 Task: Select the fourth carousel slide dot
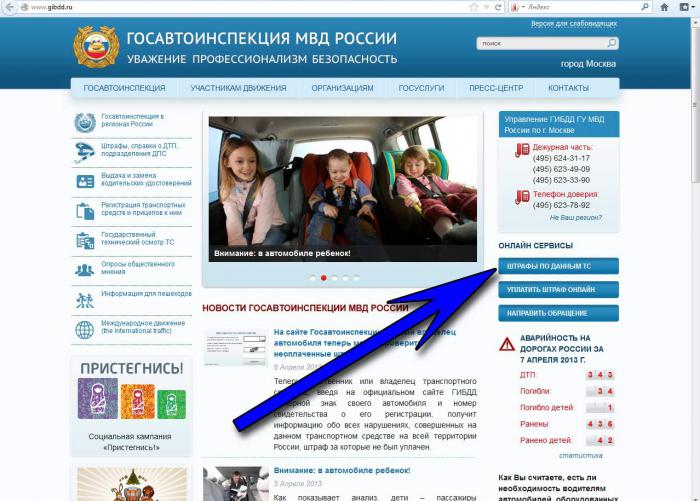click(346, 278)
